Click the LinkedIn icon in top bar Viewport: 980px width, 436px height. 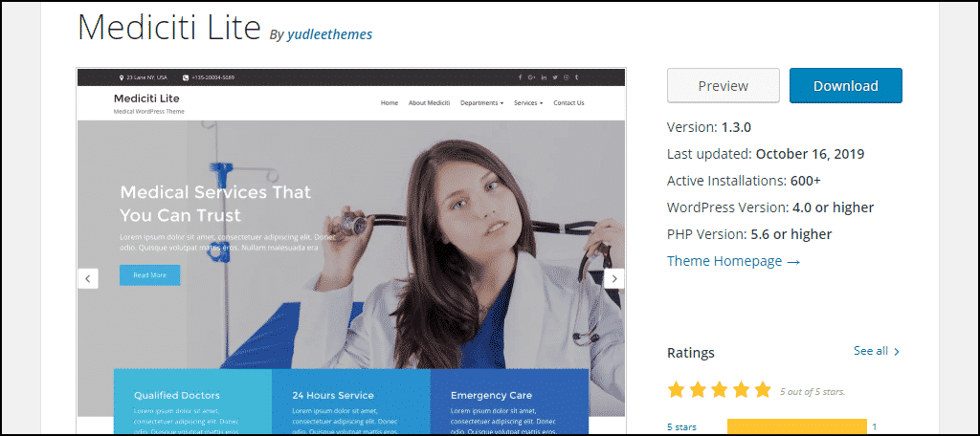point(544,77)
